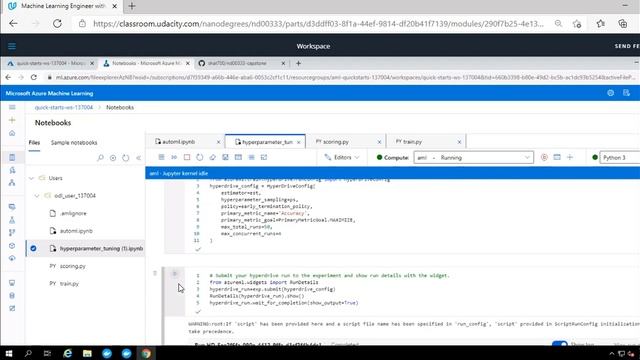Go to Home in the Azure ML sidebar

click(x=12, y=133)
